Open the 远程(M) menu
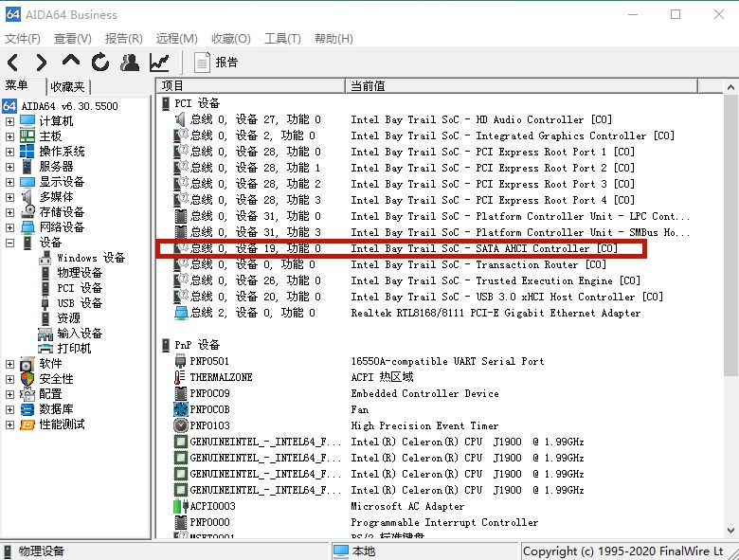The image size is (739, 560). [x=176, y=39]
